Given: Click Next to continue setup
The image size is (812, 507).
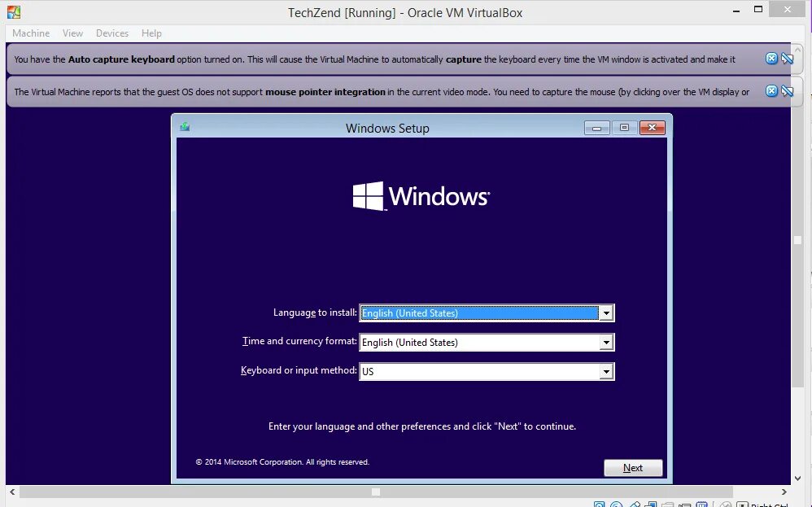Looking at the screenshot, I should point(633,468).
